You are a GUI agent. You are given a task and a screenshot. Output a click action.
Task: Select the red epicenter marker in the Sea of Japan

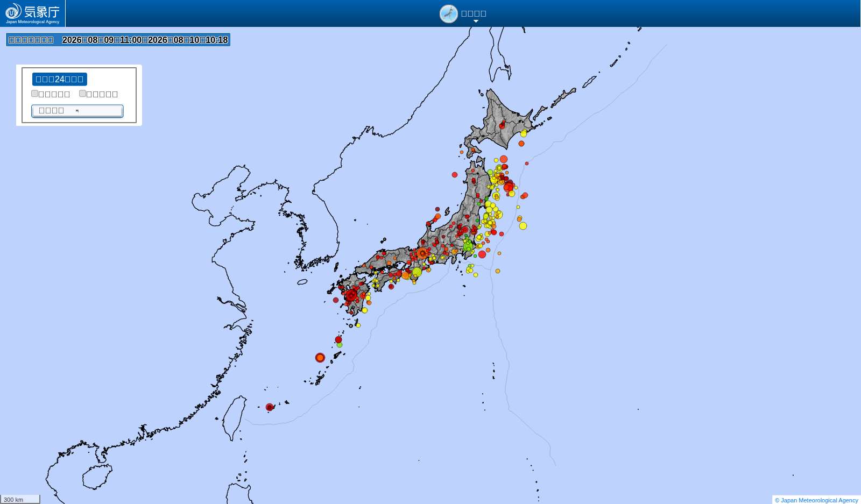pos(455,175)
